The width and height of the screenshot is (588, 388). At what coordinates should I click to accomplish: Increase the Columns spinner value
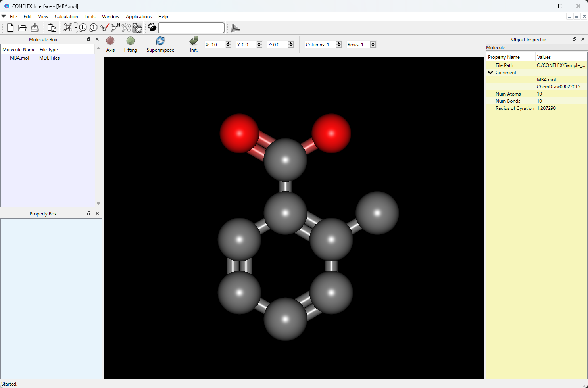click(x=339, y=43)
